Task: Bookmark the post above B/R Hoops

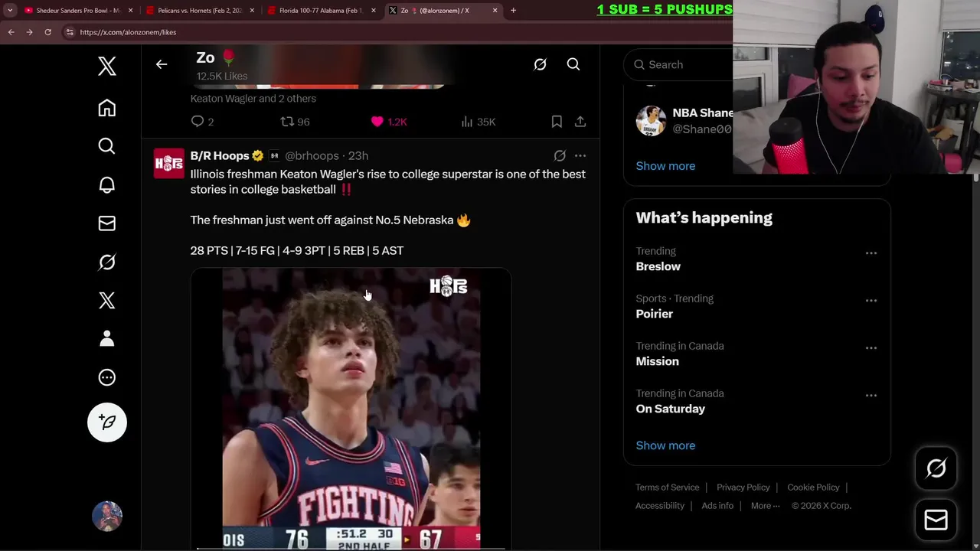Action: pyautogui.click(x=557, y=122)
